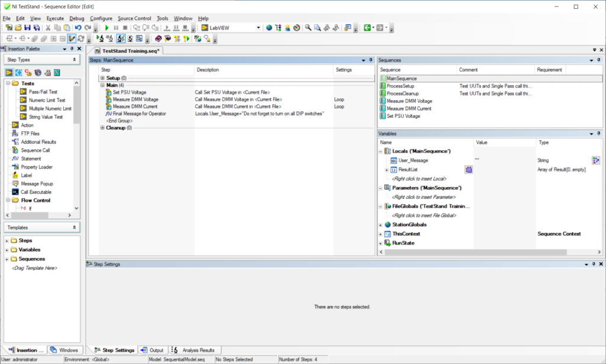This screenshot has height=364, width=606.
Task: Toggle the Steps pane pin
Action: click(371, 60)
